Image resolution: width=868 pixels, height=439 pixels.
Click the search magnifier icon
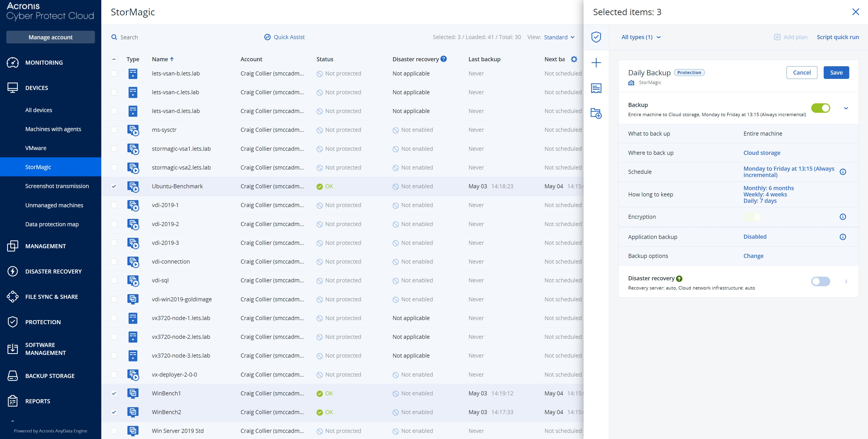coord(114,37)
